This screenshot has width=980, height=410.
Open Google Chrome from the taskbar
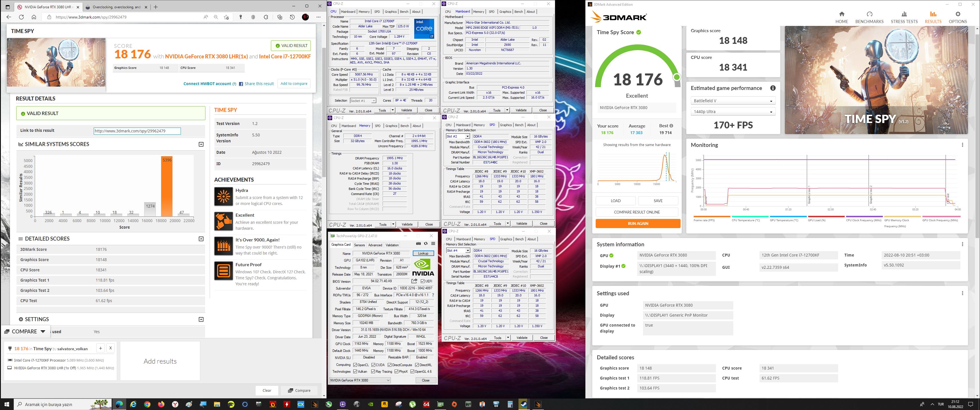click(x=147, y=404)
